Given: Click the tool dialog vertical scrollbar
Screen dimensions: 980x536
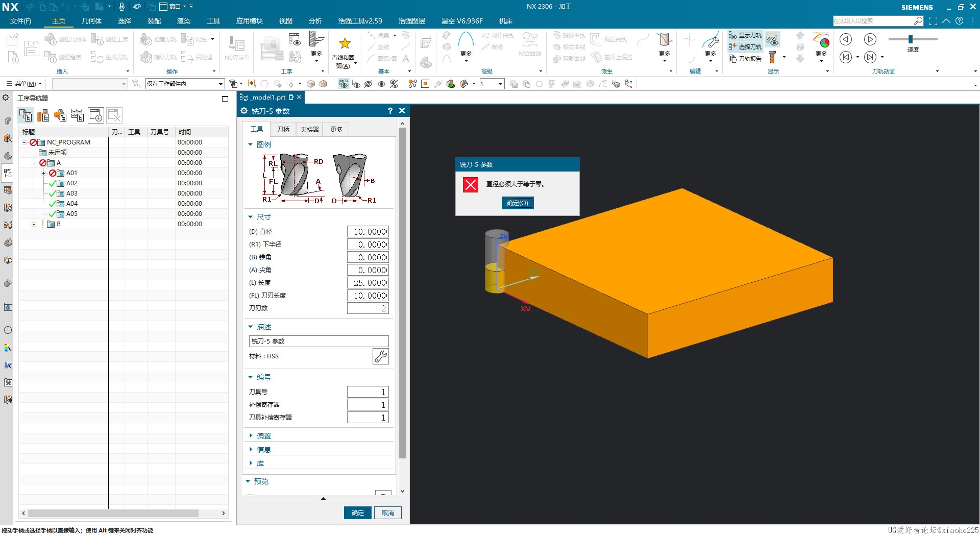Looking at the screenshot, I should (402, 294).
